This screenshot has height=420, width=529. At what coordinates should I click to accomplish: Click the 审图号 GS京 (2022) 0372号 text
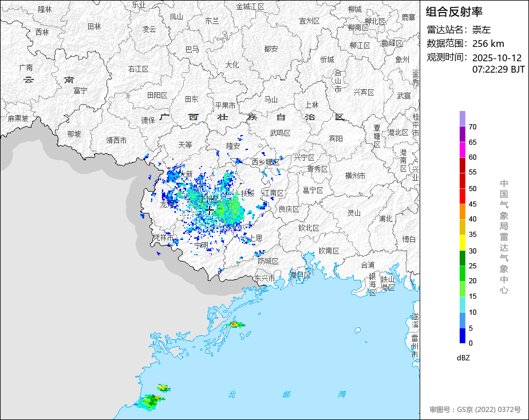(x=475, y=409)
